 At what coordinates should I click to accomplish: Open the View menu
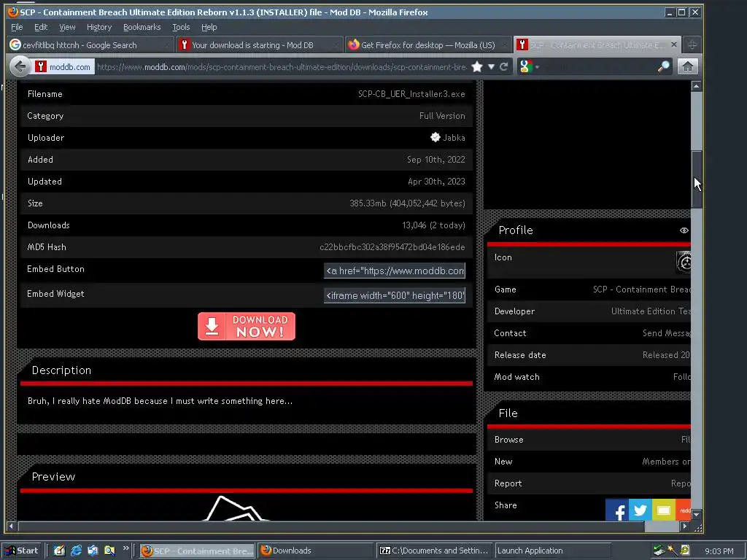tap(67, 27)
